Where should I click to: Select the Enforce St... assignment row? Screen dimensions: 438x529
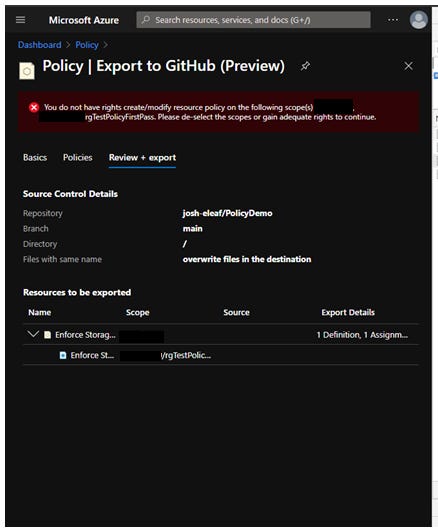[x=221, y=355]
